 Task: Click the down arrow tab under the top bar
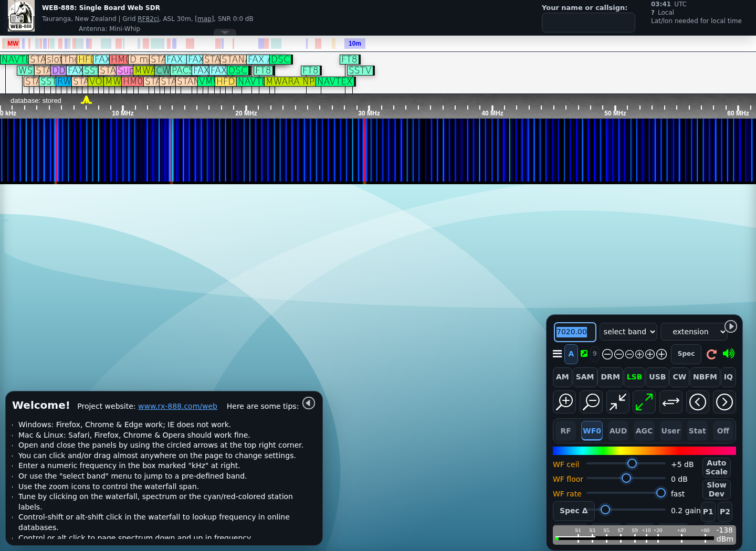coord(225,33)
